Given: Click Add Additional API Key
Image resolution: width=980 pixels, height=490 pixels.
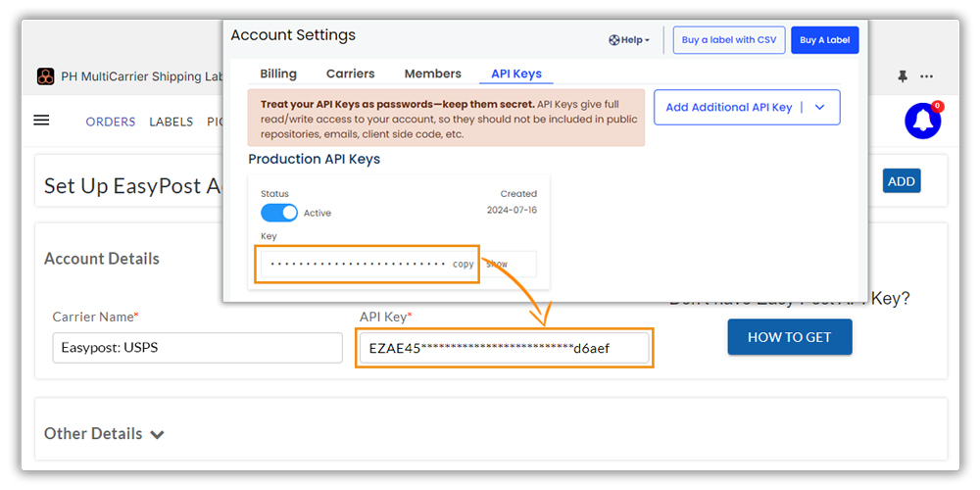Looking at the screenshot, I should [x=729, y=108].
